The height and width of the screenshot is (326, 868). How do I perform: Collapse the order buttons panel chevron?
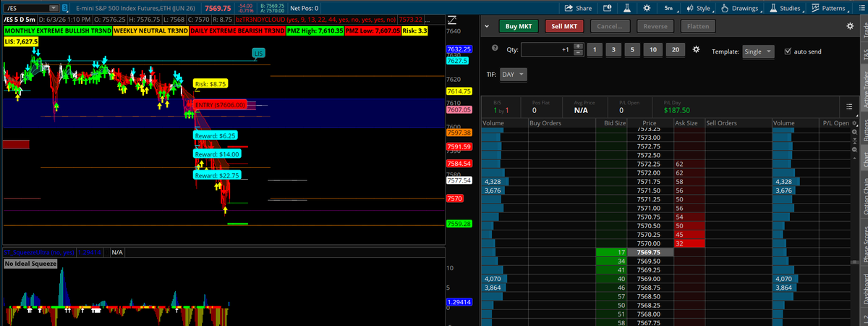[x=488, y=26]
